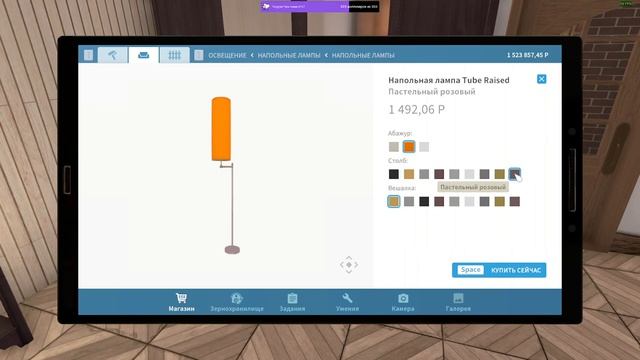640x360 pixels.
Task: Select the second Вешалка swatch, gray
Action: 409,202
